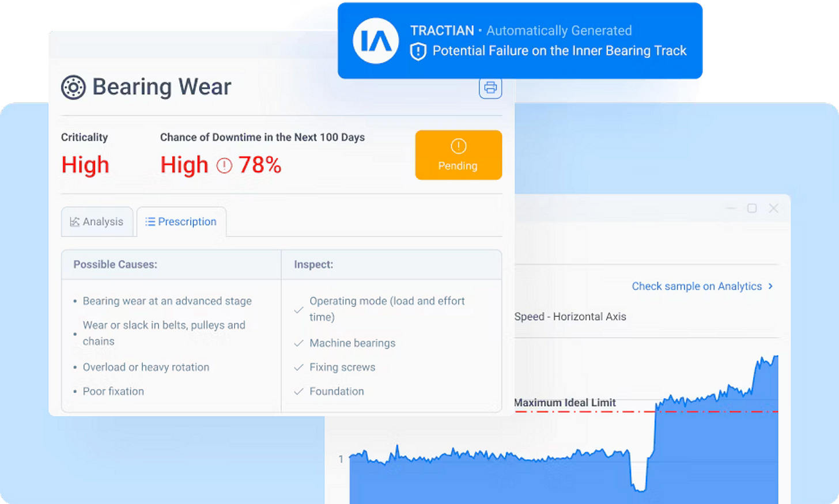Image resolution: width=839 pixels, height=504 pixels.
Task: Minimize the analytics chart window
Action: point(731,208)
